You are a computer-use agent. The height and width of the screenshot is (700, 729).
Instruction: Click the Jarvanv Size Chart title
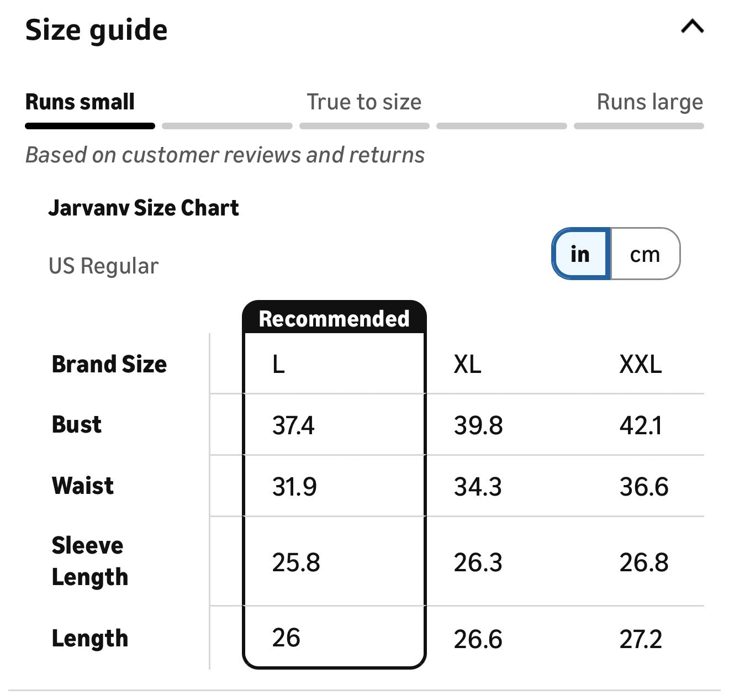[x=144, y=208]
